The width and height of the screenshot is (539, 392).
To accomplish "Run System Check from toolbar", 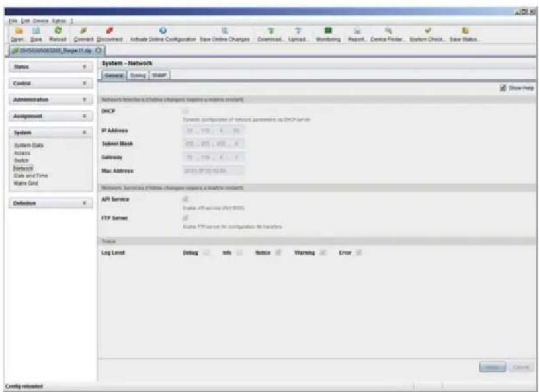I will 427,31.
